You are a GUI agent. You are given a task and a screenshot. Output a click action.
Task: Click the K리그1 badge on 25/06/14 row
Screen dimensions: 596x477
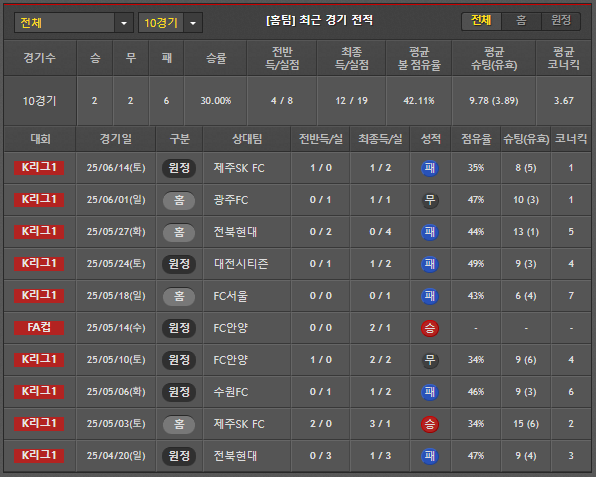(39, 168)
